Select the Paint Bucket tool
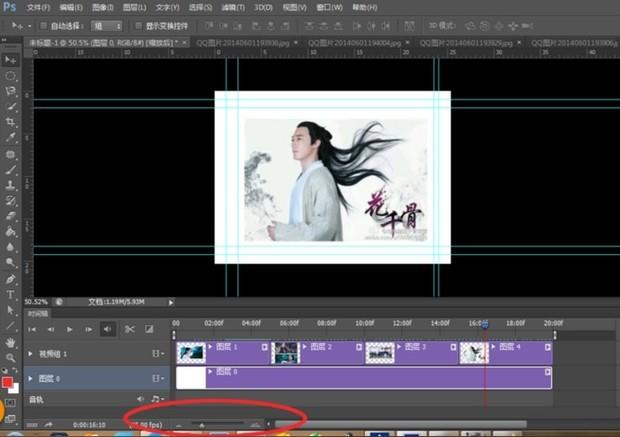 [x=11, y=231]
